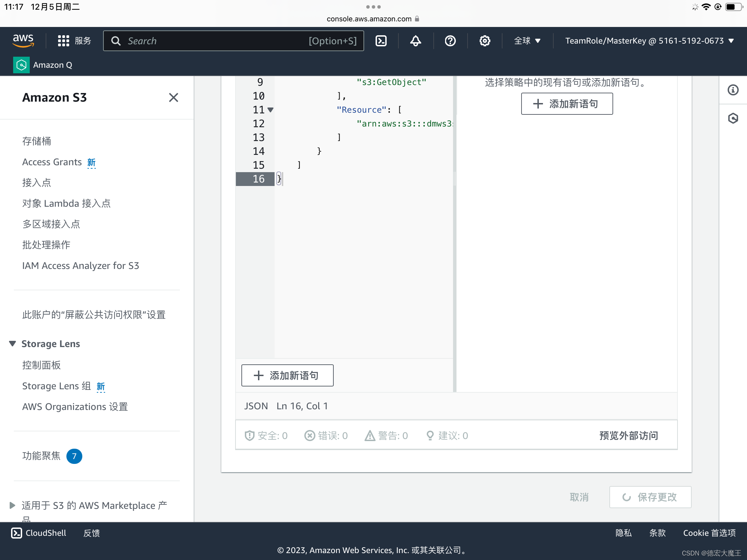The height and width of the screenshot is (560, 747).
Task: Open the info panel icon on the right rail
Action: 733,90
